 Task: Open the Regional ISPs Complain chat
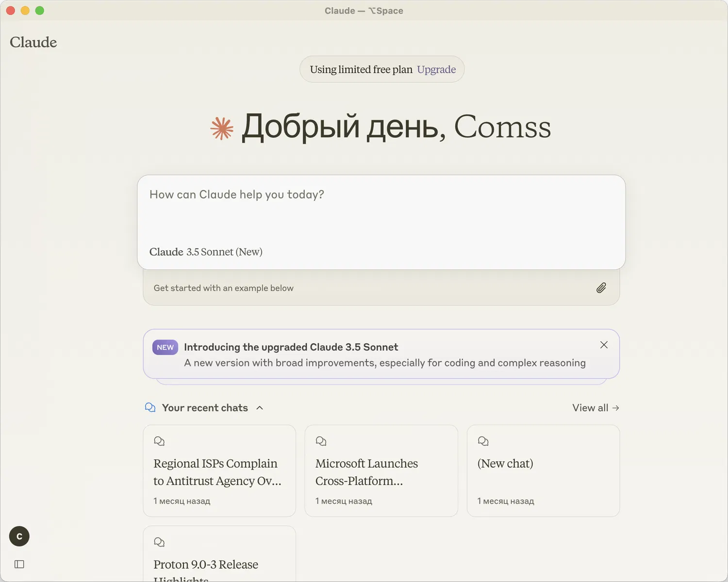coord(219,471)
